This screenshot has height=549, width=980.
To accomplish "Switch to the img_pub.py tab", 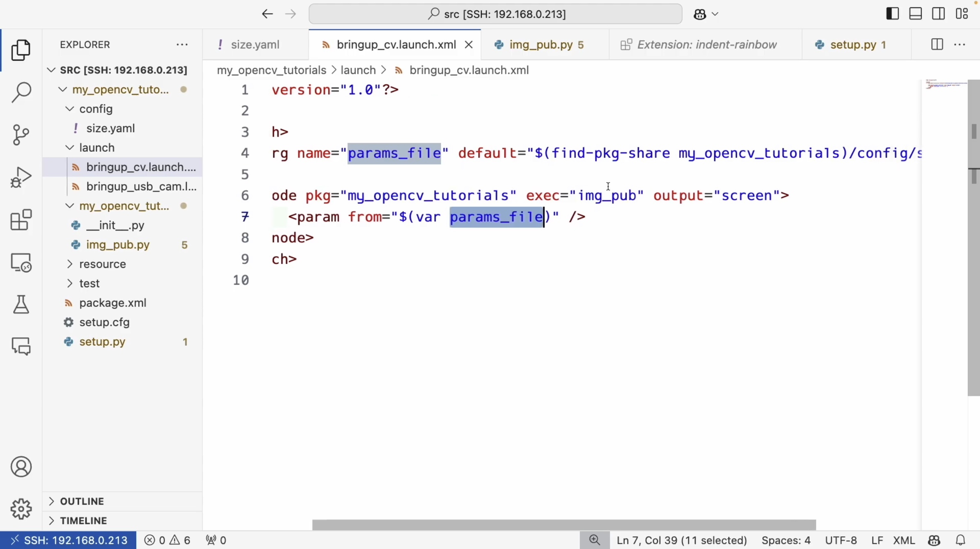I will [540, 44].
